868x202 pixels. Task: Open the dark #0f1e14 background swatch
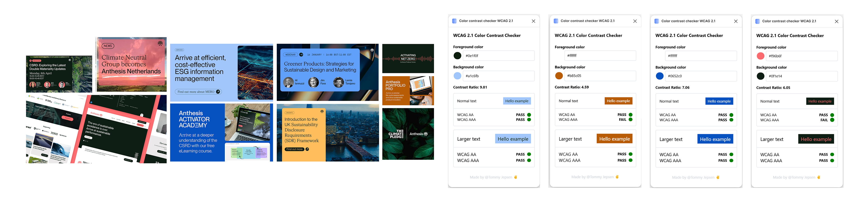[760, 76]
